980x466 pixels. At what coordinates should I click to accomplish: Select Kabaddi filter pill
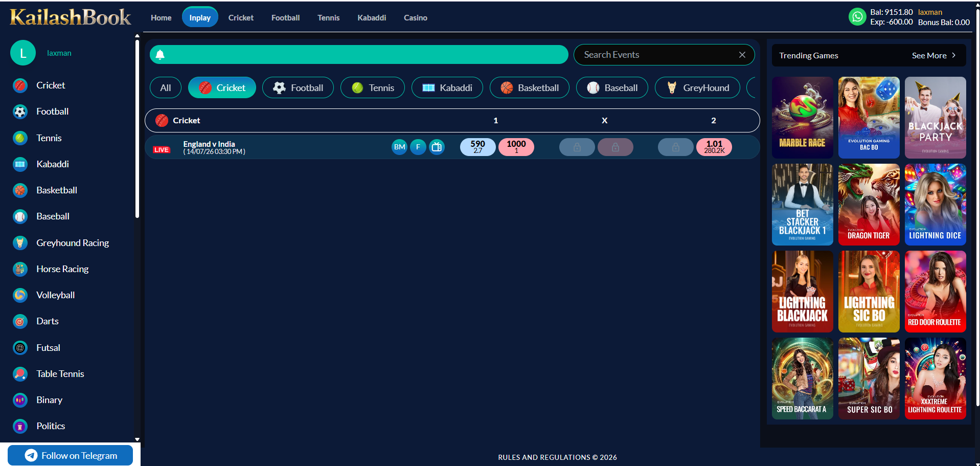click(x=447, y=87)
